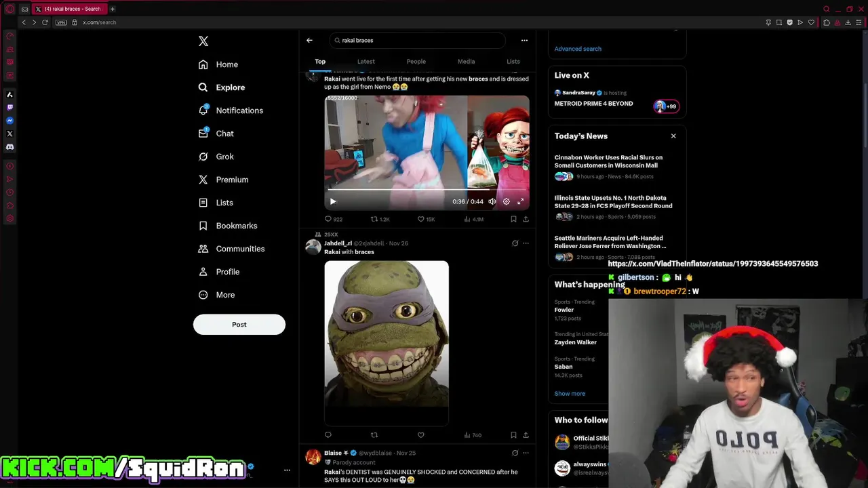Reply to the Jahdell_rl post
The height and width of the screenshot is (488, 868).
328,434
